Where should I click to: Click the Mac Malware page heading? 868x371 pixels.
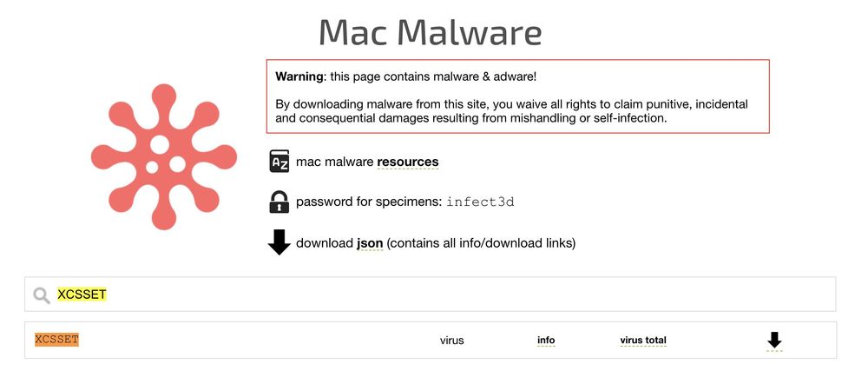point(430,32)
